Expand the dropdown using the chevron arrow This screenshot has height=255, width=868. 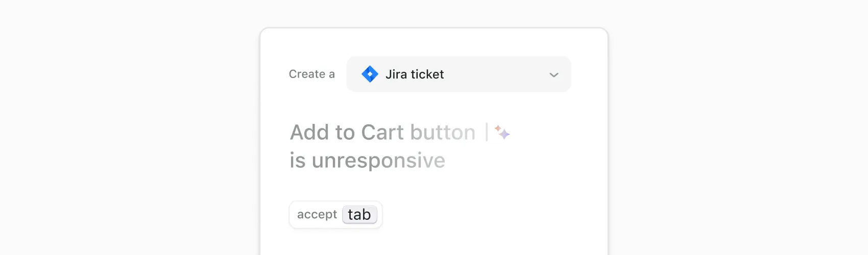tap(553, 75)
